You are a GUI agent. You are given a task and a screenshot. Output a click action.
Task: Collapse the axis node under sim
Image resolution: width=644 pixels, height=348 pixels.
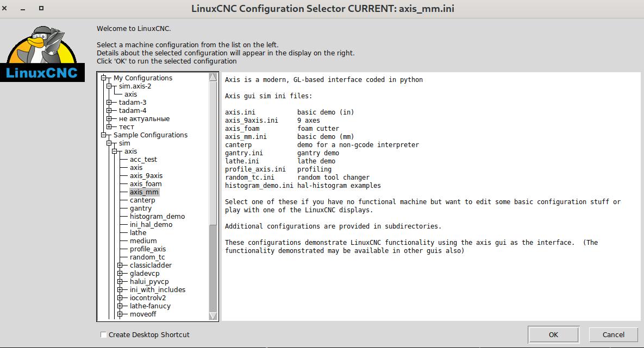pyautogui.click(x=115, y=151)
